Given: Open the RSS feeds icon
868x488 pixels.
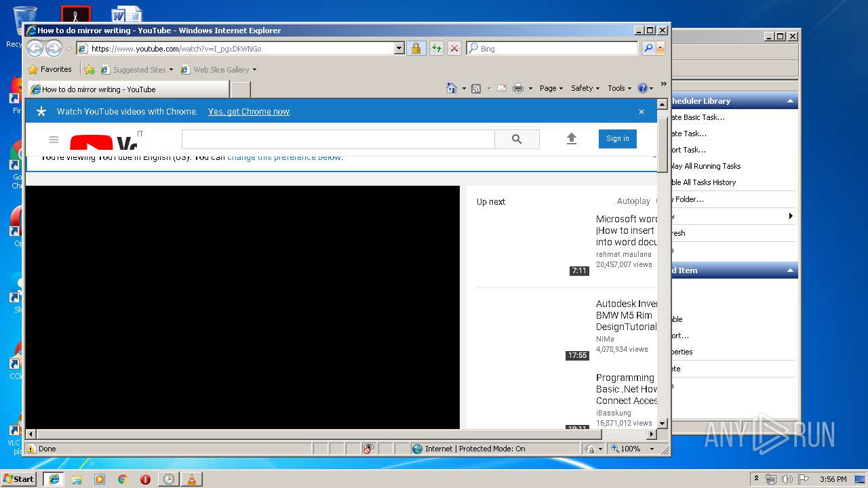Looking at the screenshot, I should (x=476, y=88).
